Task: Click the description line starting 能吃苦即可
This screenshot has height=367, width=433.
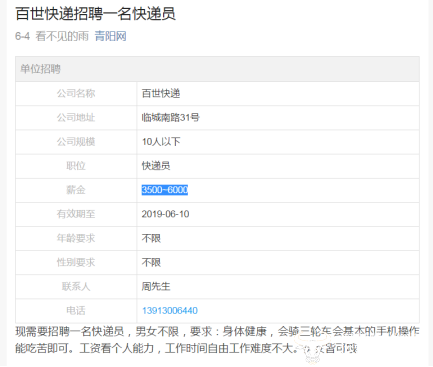Action: click(186, 348)
